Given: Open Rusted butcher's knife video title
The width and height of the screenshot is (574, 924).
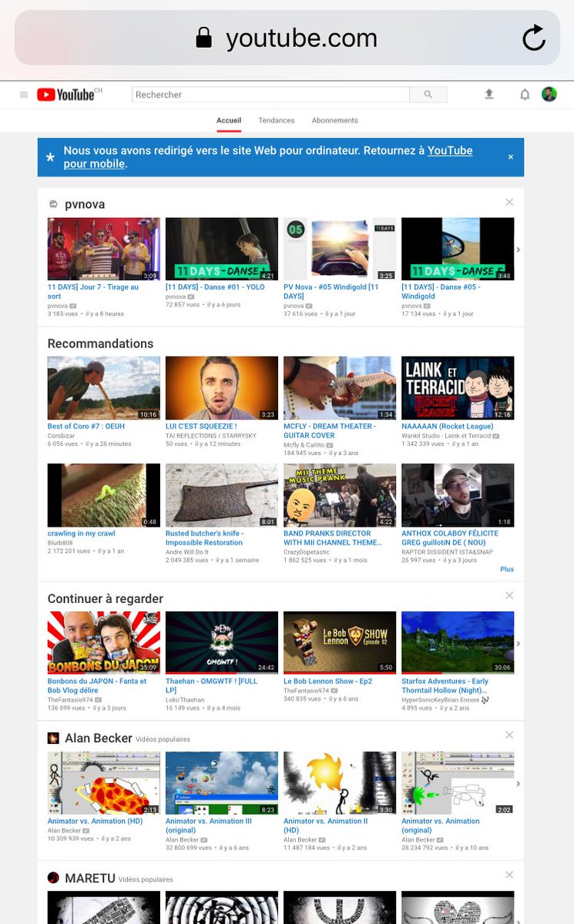Looking at the screenshot, I should point(205,537).
